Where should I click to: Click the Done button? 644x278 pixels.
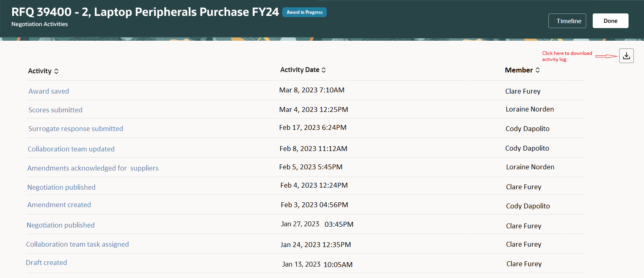610,21
